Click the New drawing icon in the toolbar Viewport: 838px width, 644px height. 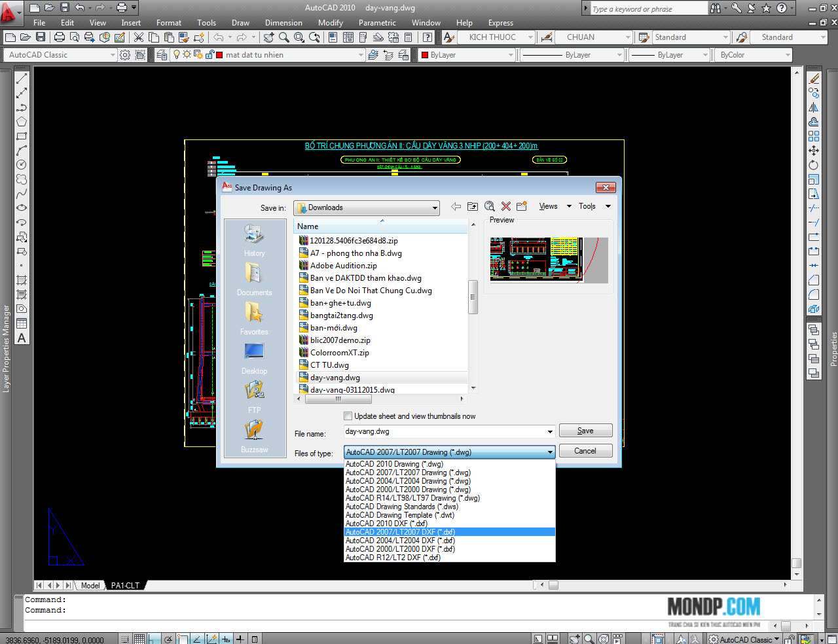(10, 37)
